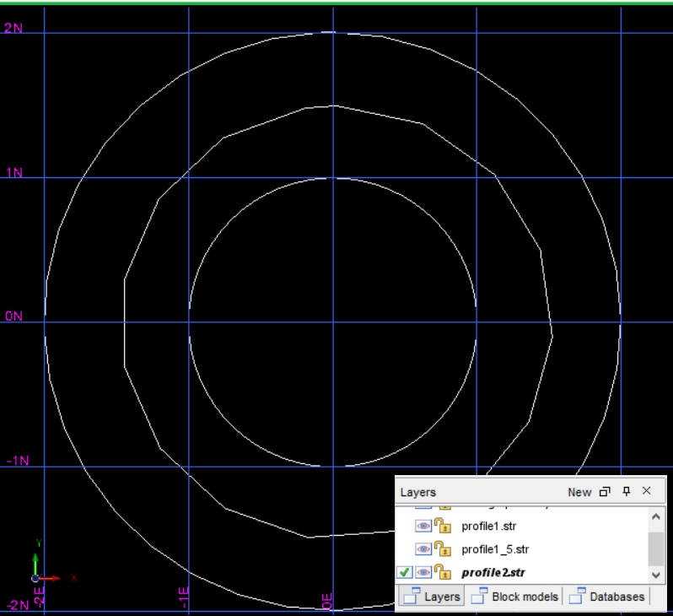Switch to the Databases tab

pyautogui.click(x=607, y=597)
